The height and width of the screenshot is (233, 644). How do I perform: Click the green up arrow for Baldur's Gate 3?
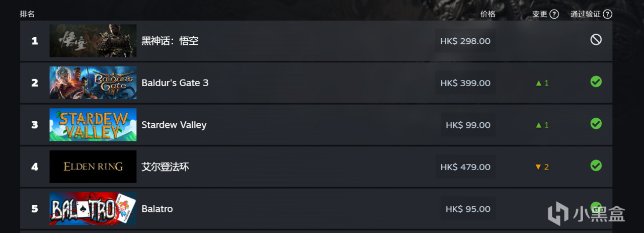coord(539,83)
